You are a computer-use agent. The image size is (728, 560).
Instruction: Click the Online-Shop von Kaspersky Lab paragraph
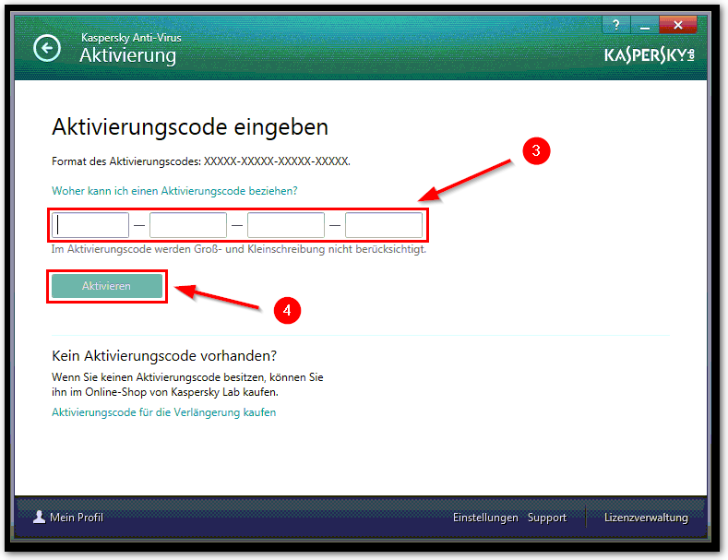tap(187, 385)
